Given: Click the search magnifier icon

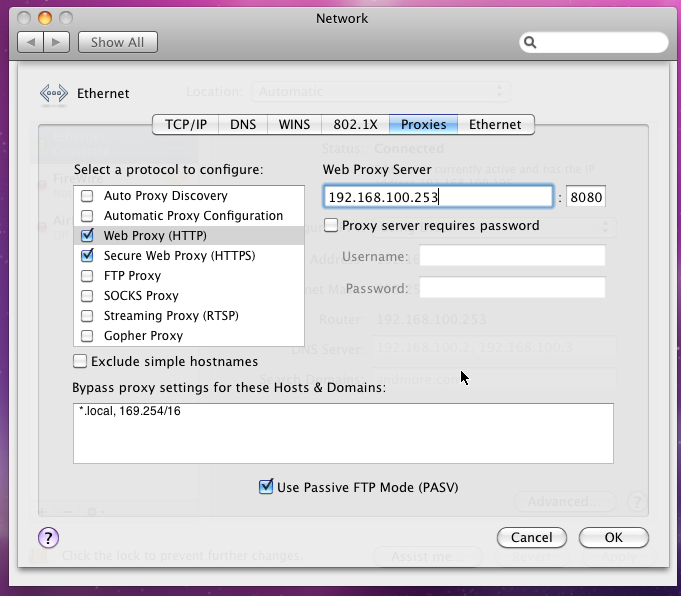Looking at the screenshot, I should (x=531, y=43).
